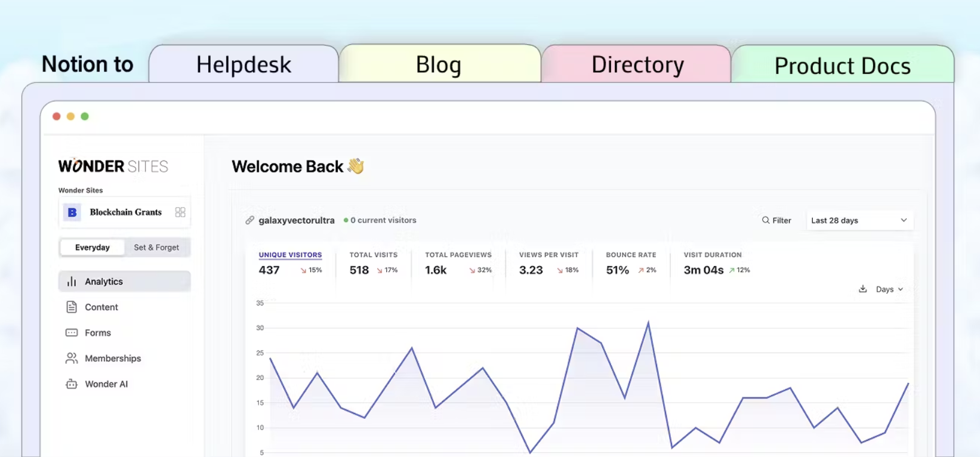Open the Filter button
980x457 pixels.
point(776,220)
